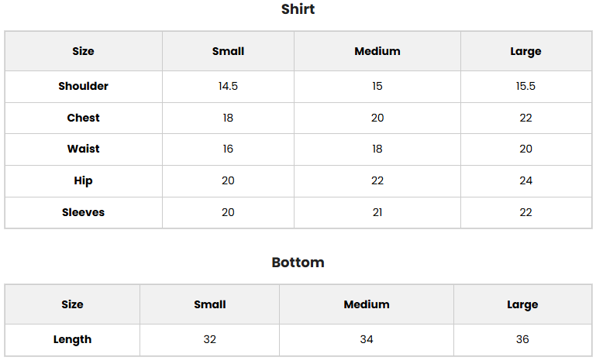
Task: Click the Small shoulder value 14.5
Action: tap(228, 86)
